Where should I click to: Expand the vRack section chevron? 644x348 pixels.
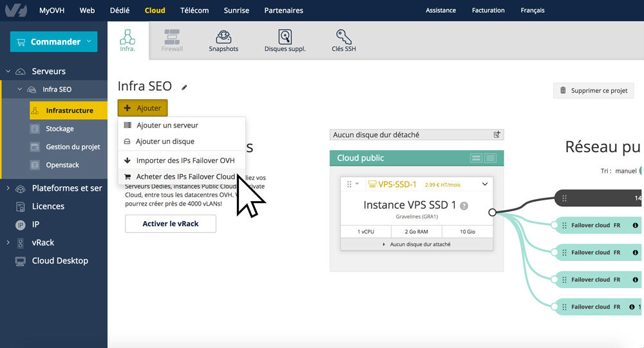point(8,242)
